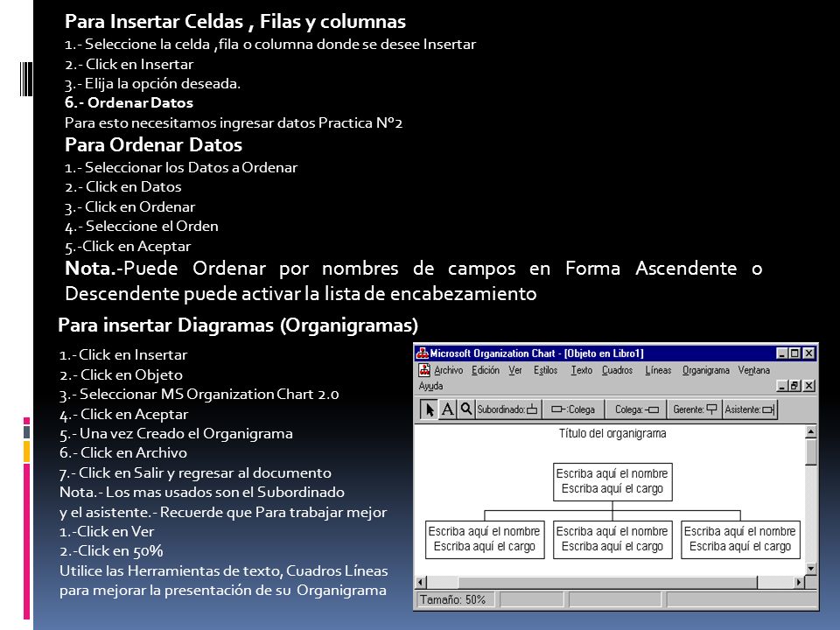The width and height of the screenshot is (840, 630).
Task: Open the Archivo menu
Action: pyautogui.click(x=448, y=370)
